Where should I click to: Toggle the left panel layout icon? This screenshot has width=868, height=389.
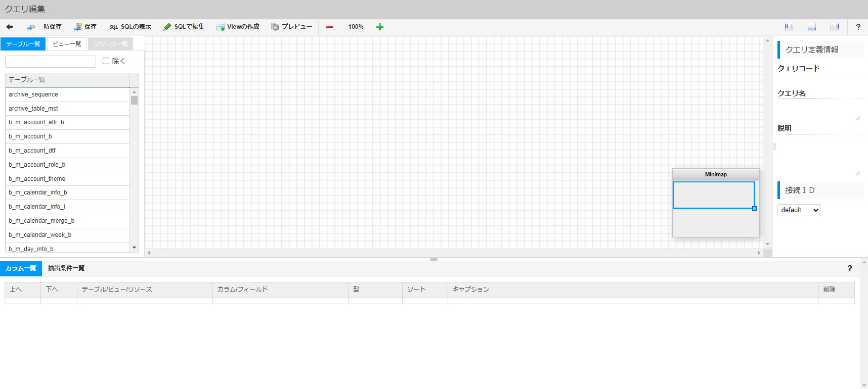pos(789,27)
